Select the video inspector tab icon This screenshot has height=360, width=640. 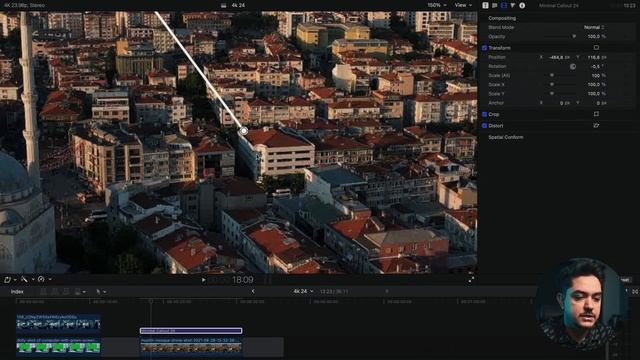(x=504, y=5)
